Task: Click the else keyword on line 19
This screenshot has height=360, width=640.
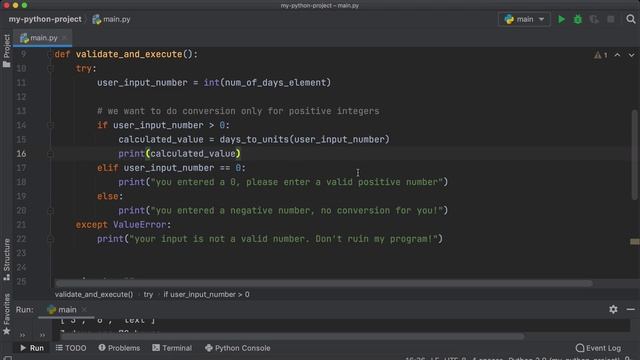Action: (108, 196)
